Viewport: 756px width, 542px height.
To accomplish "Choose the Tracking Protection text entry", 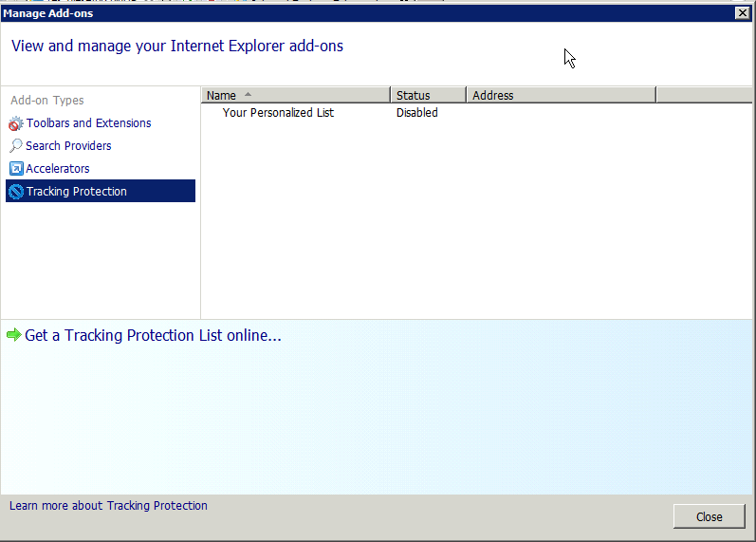I will pyautogui.click(x=77, y=192).
